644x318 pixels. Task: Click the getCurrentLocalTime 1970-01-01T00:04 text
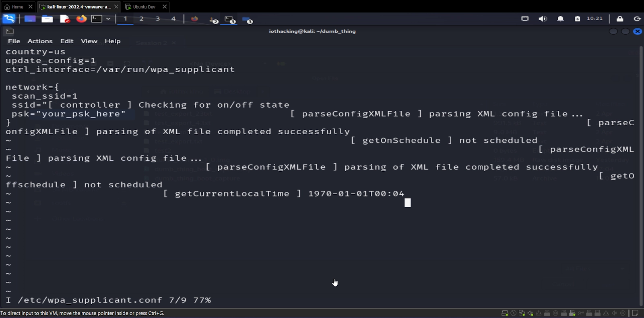tap(284, 193)
